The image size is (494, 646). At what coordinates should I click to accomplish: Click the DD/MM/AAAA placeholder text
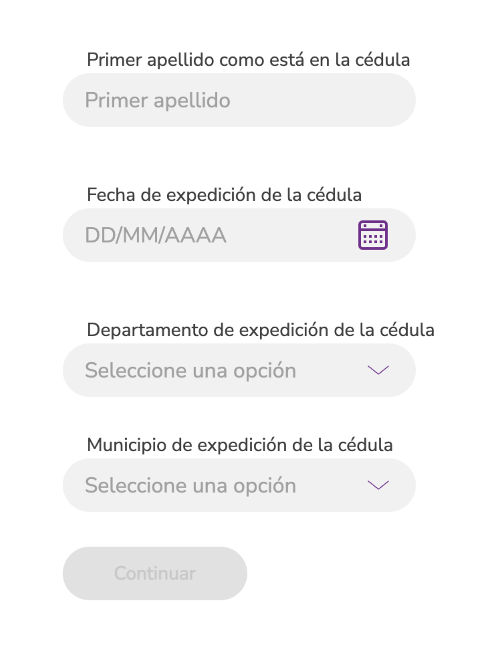(x=155, y=235)
